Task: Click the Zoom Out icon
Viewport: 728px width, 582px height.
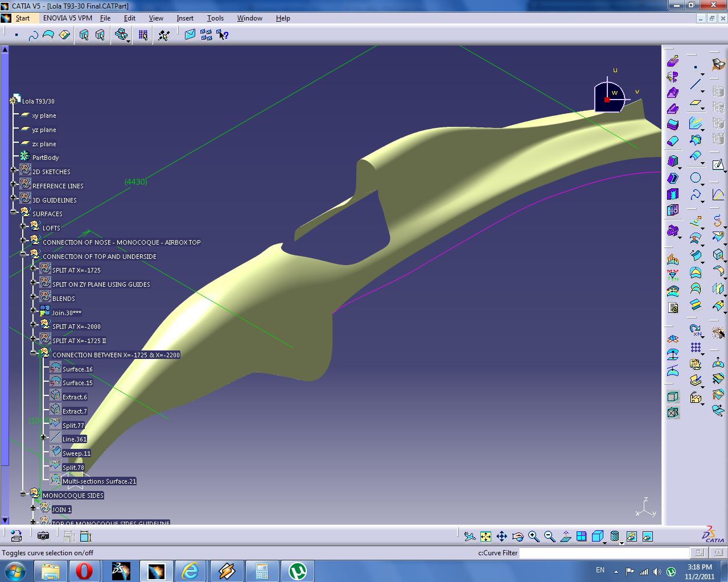Action: coord(549,536)
